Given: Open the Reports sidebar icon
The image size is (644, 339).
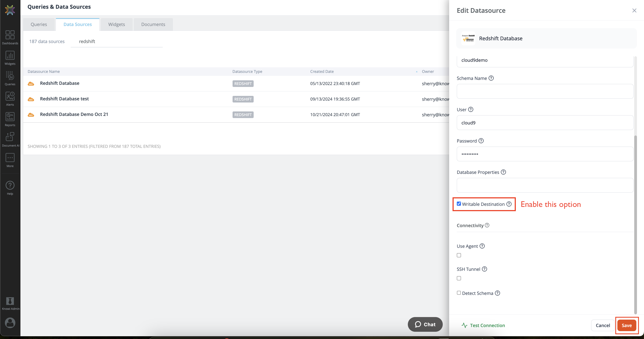Looking at the screenshot, I should click(x=10, y=119).
